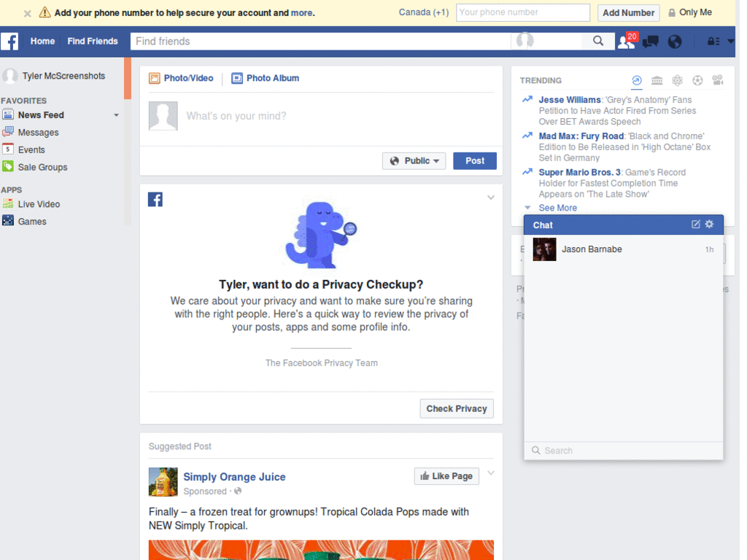Click the Photo Album icon in composer
Image resolution: width=747 pixels, height=560 pixels.
[237, 78]
